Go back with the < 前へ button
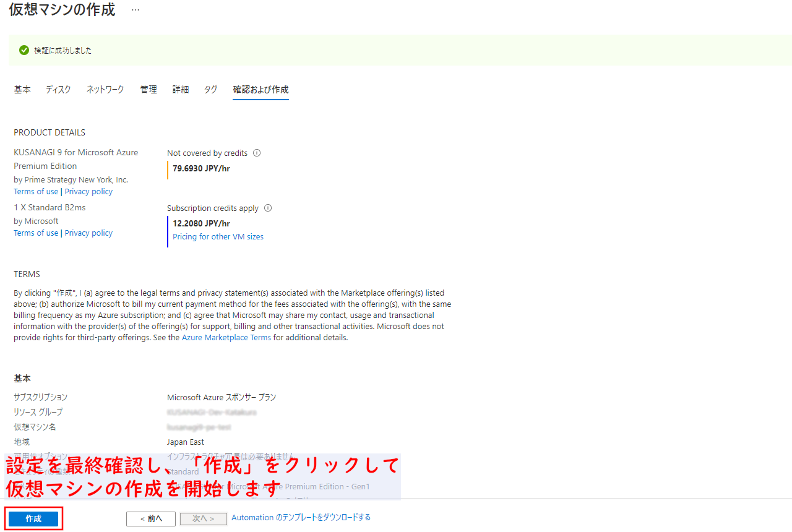792x532 pixels. tap(151, 518)
